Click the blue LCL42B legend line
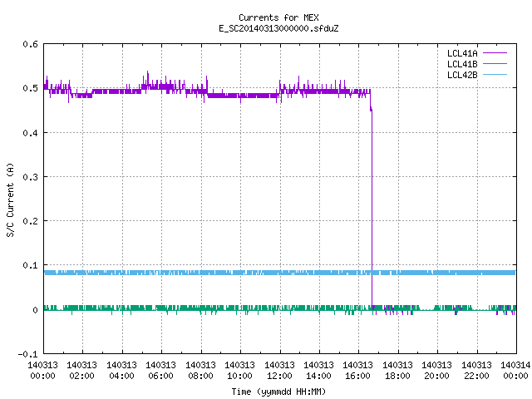The image size is (532, 399). click(495, 75)
